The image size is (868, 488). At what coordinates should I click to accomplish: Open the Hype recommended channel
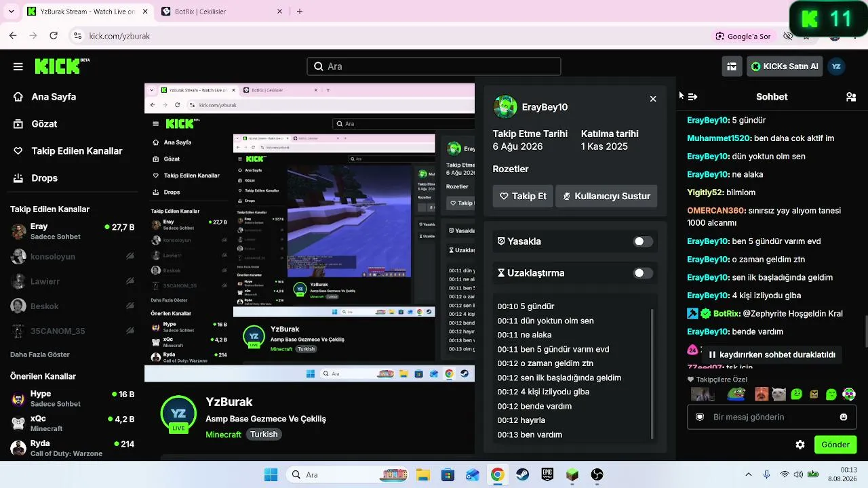coord(72,399)
